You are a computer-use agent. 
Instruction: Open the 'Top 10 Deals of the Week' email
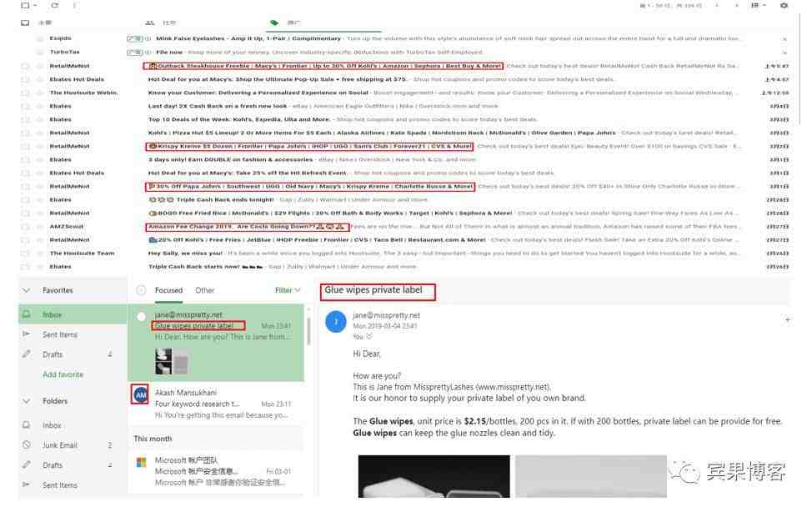[404, 119]
